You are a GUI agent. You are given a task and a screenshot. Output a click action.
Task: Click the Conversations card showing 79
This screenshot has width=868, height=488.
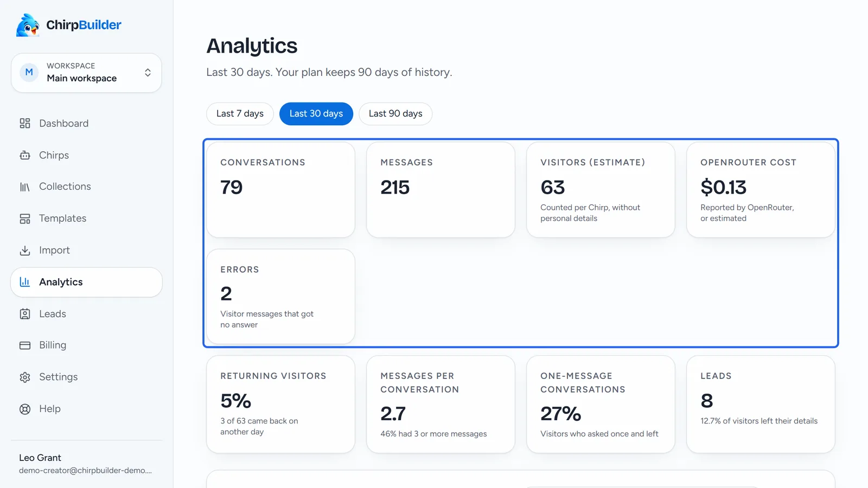point(281,190)
